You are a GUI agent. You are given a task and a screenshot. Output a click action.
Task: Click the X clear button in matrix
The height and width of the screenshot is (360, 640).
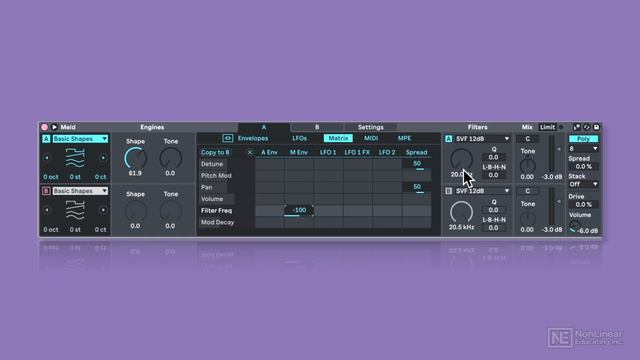click(250, 152)
